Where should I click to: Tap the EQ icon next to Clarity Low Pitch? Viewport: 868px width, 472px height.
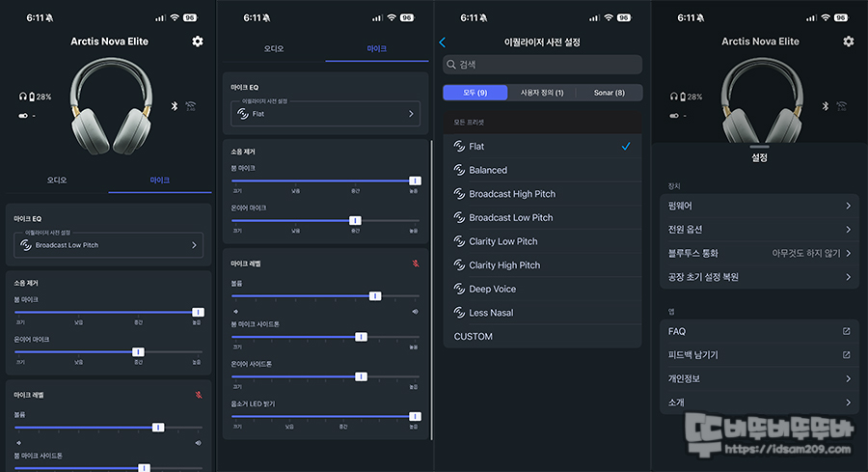point(459,241)
